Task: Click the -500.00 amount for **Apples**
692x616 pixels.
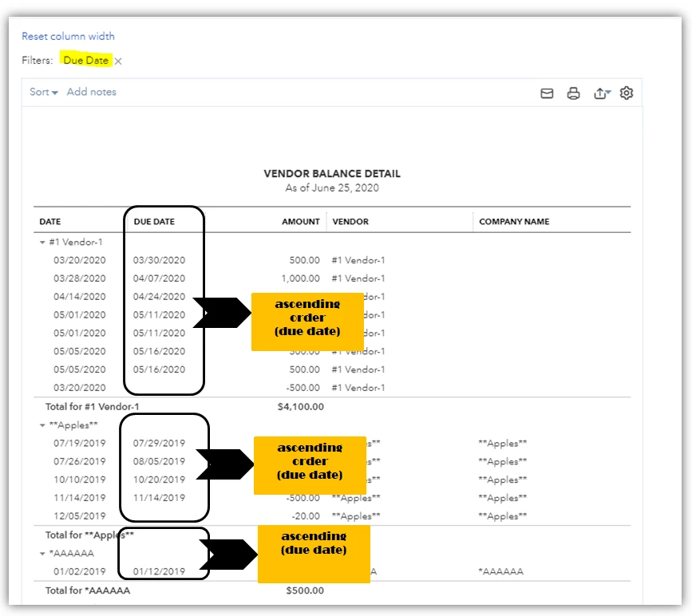Action: point(303,498)
